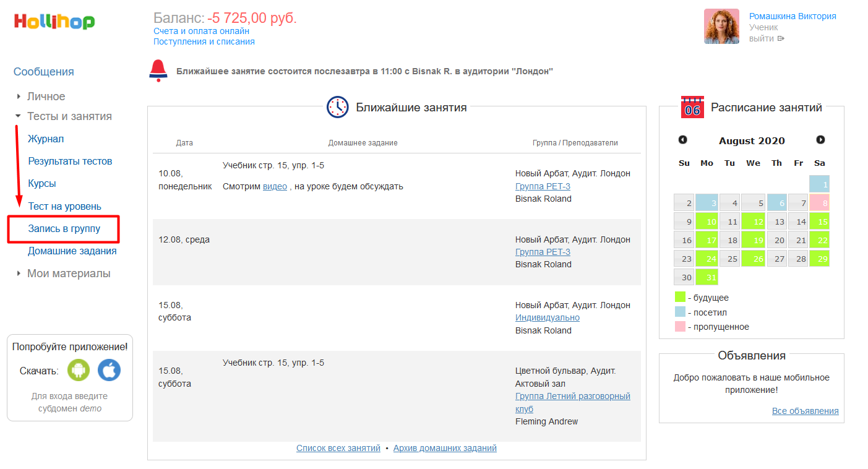Image resolution: width=868 pixels, height=469 pixels.
Task: Select August 1 in the calendar
Action: tap(819, 184)
